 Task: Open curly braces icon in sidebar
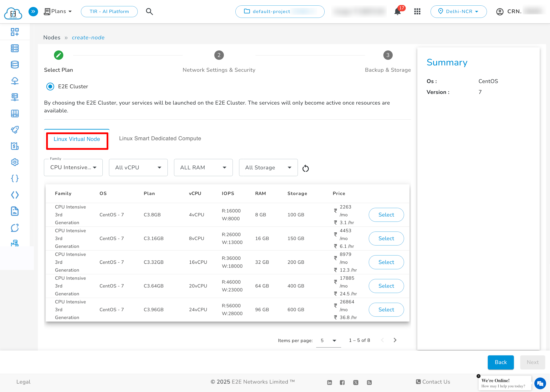(15, 178)
